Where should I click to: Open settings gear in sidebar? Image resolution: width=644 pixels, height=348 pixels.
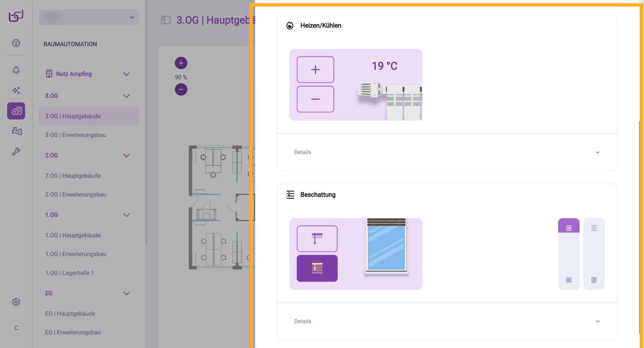coord(16,302)
